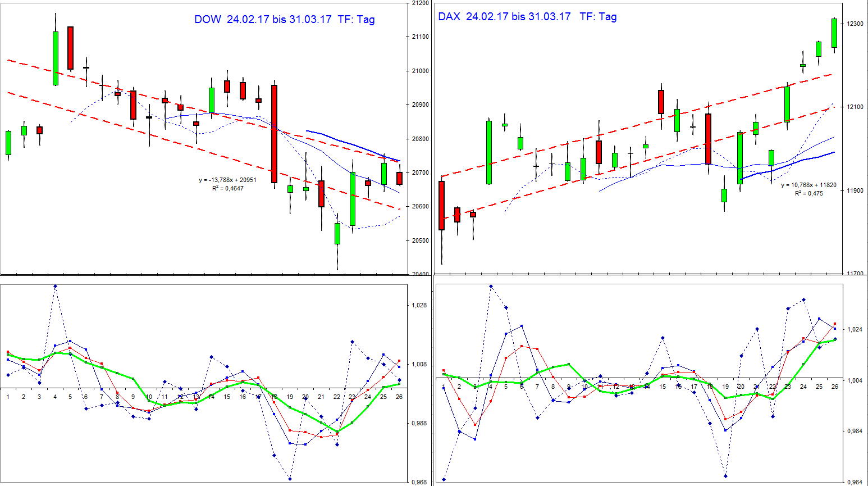Select the 21200 label on DOW price axis
The image size is (868, 486).
point(420,3)
